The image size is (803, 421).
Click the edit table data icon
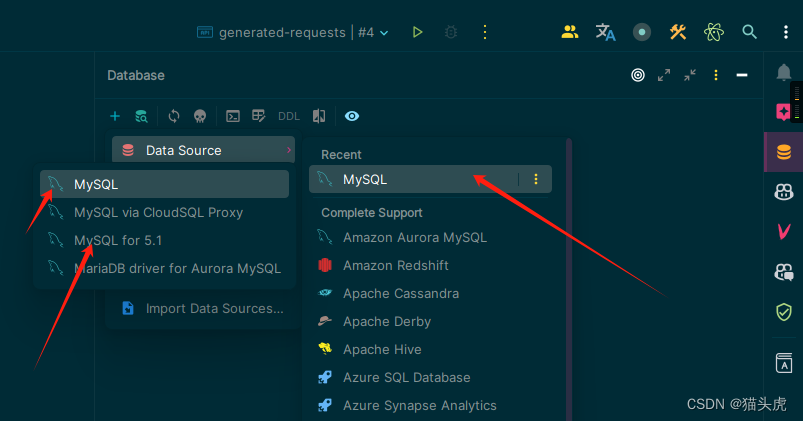coord(259,116)
